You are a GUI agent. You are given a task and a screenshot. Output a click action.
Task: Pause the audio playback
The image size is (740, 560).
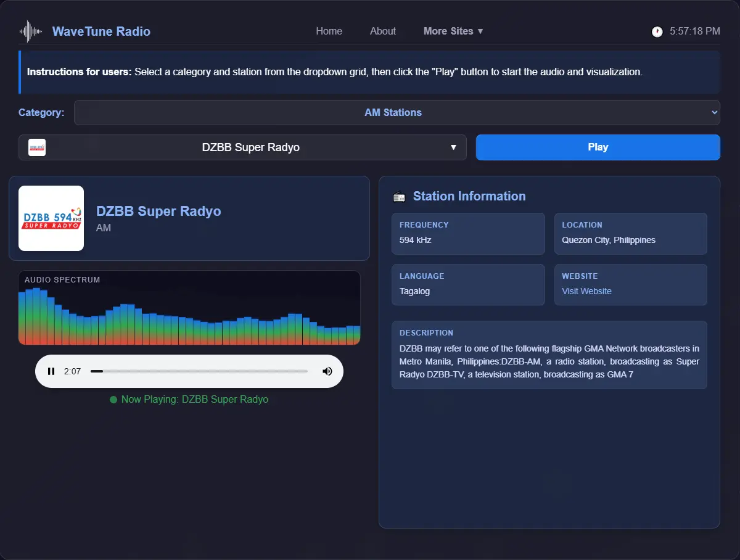pos(51,371)
